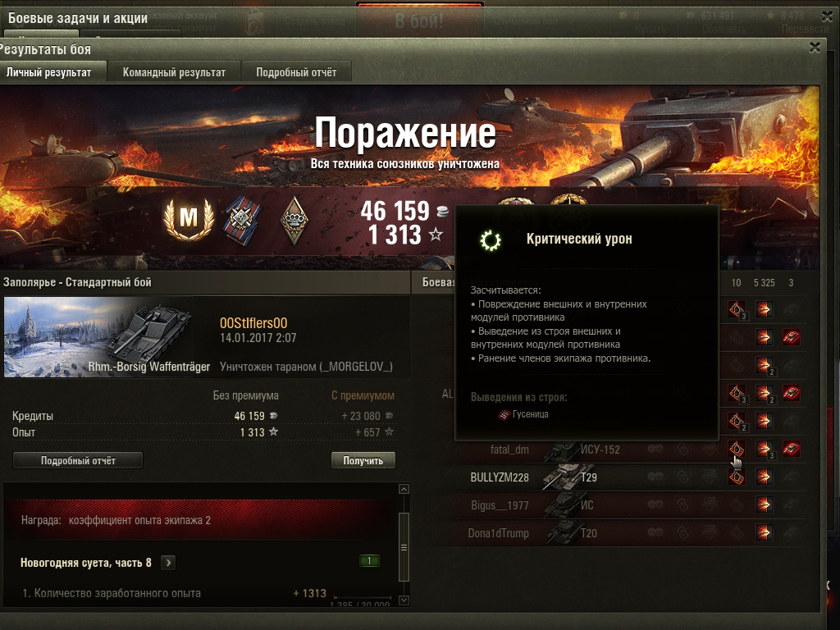
Task: Expand Новогодняя суета, часть 8 arrow
Action: 168,563
